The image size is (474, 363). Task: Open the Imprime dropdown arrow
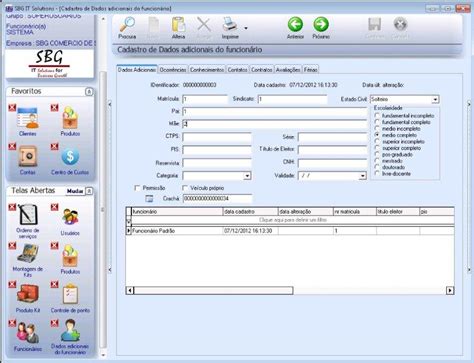point(246,28)
